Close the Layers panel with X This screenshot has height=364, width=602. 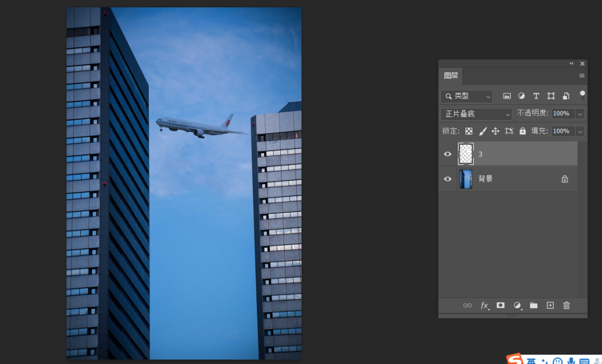point(582,64)
